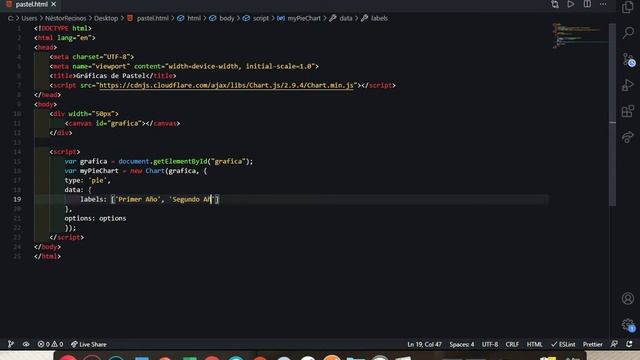Select the pastel.html editor tab

coord(31,4)
